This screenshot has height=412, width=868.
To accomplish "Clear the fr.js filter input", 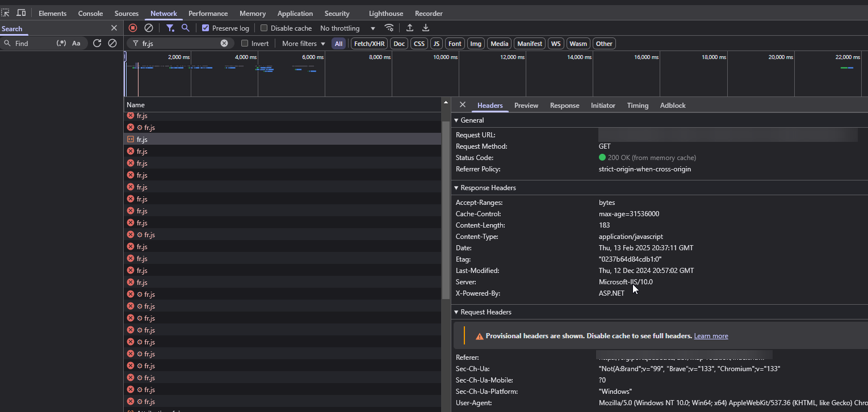I will point(224,43).
